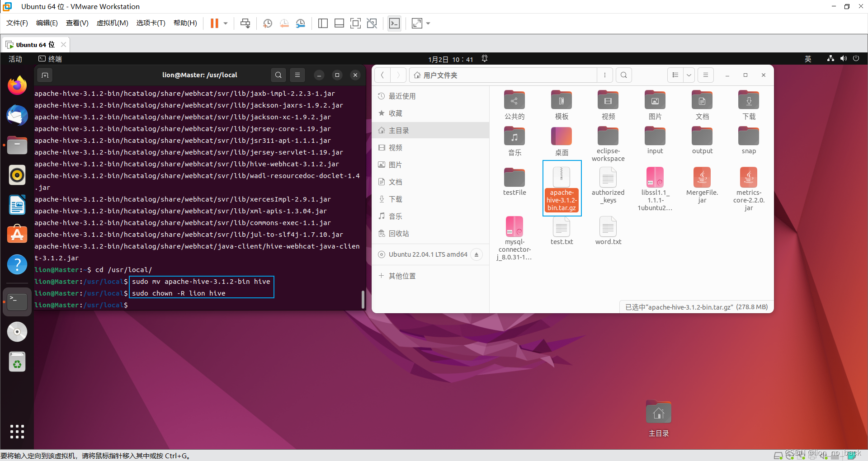Open the terminal hamburger menu

[x=297, y=75]
